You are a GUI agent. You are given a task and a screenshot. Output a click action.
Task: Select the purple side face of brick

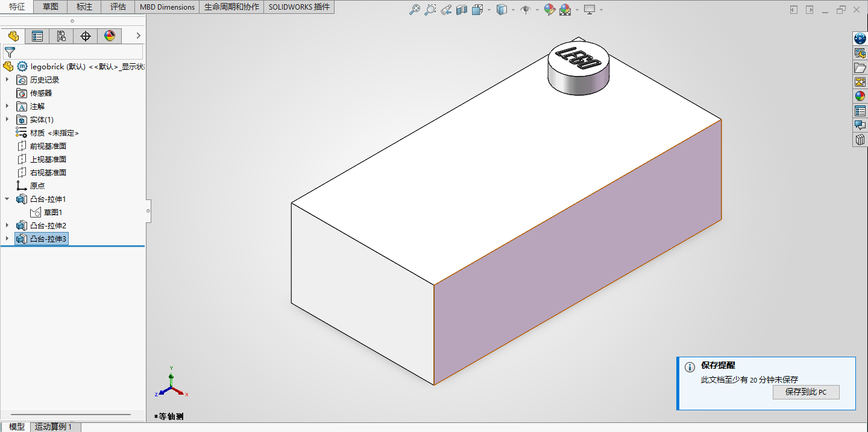pyautogui.click(x=577, y=252)
